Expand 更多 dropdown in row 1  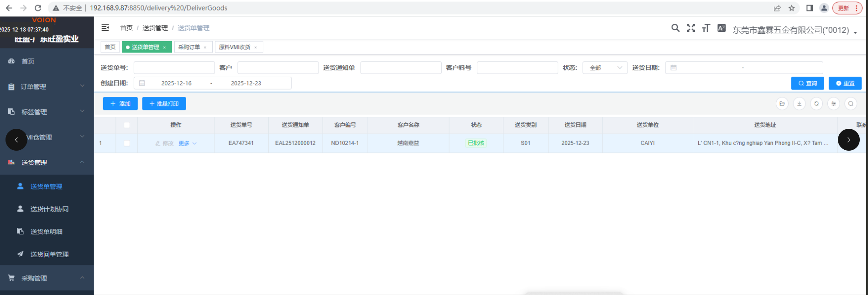(x=188, y=143)
